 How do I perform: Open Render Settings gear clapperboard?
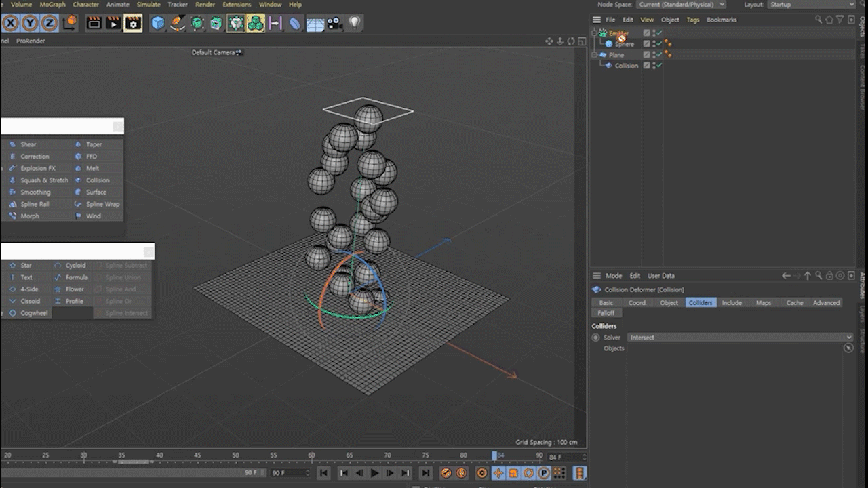(133, 24)
